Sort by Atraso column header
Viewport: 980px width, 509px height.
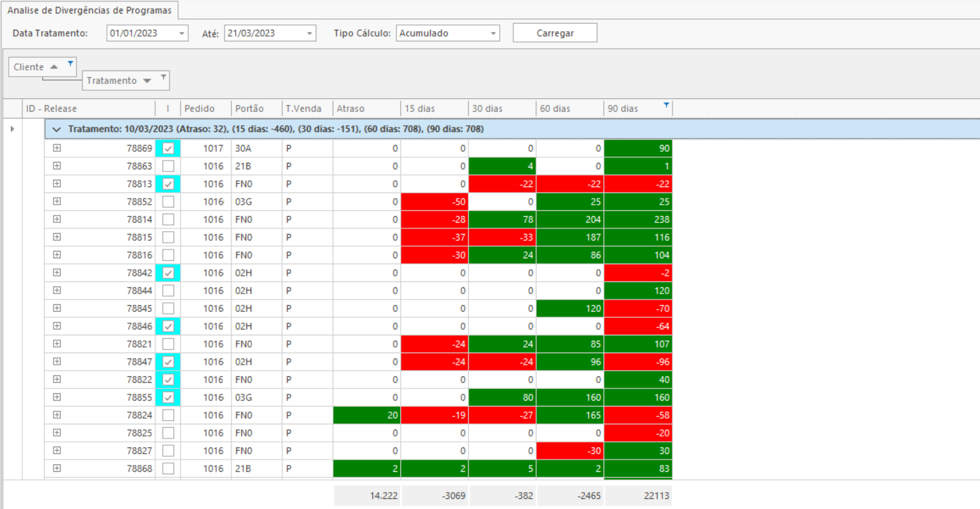point(366,108)
